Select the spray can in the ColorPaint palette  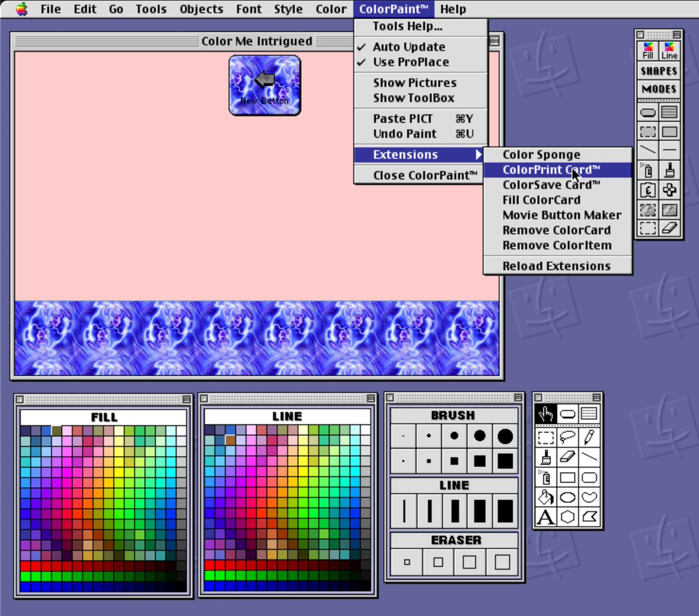648,170
